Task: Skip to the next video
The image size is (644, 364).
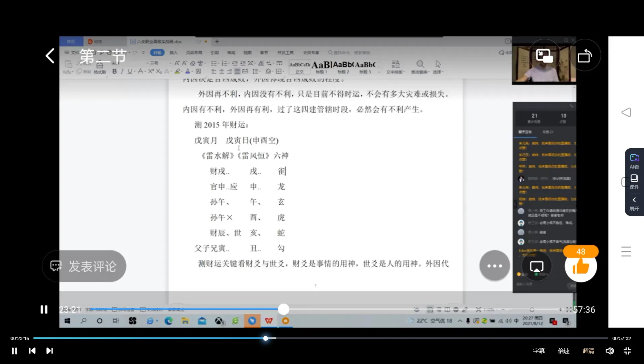Action: coord(49,351)
